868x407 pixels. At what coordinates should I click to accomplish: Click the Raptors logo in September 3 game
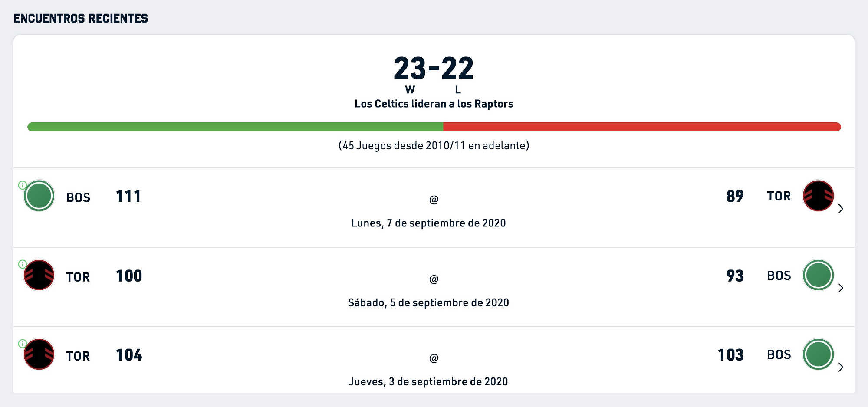pyautogui.click(x=39, y=354)
